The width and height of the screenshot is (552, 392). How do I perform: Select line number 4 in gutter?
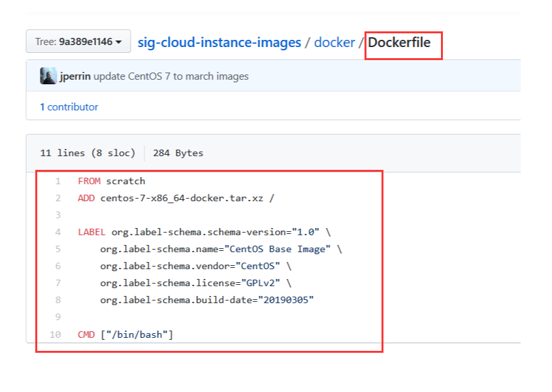(58, 232)
